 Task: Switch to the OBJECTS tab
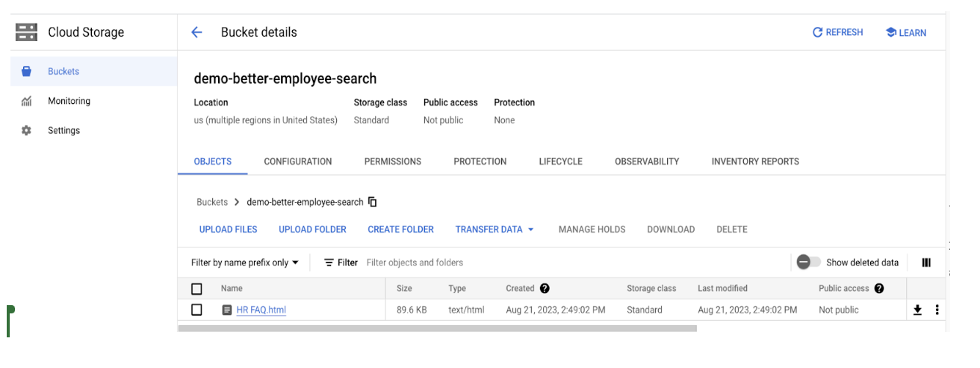click(213, 161)
